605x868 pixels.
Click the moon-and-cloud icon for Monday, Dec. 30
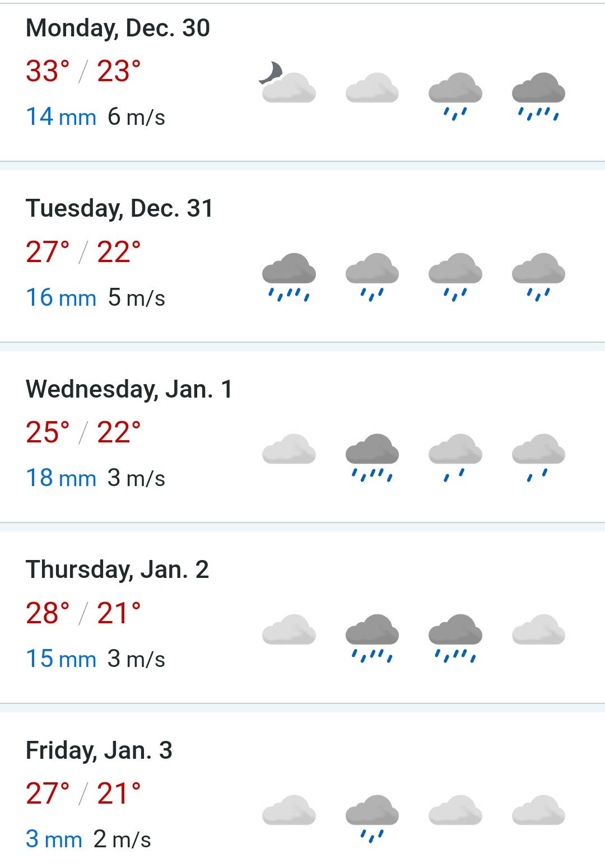288,82
